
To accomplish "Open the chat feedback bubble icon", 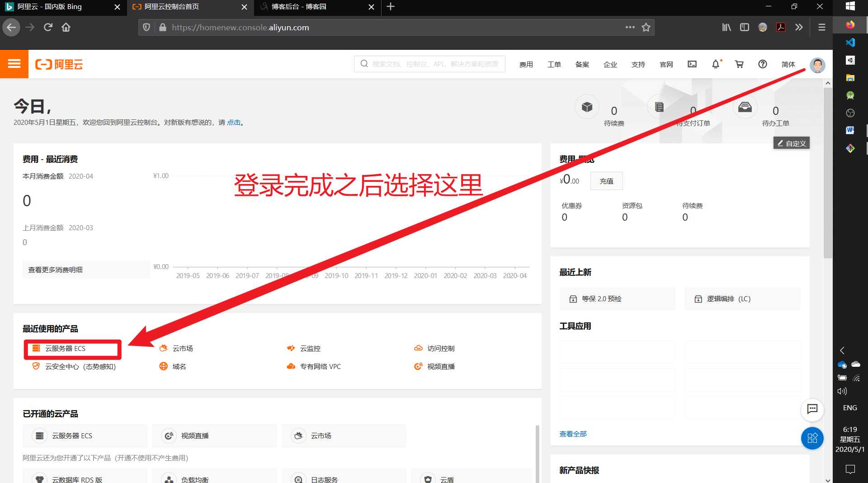I will point(812,409).
